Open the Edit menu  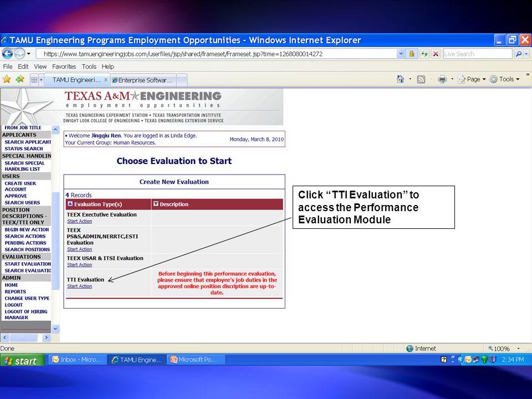23,66
